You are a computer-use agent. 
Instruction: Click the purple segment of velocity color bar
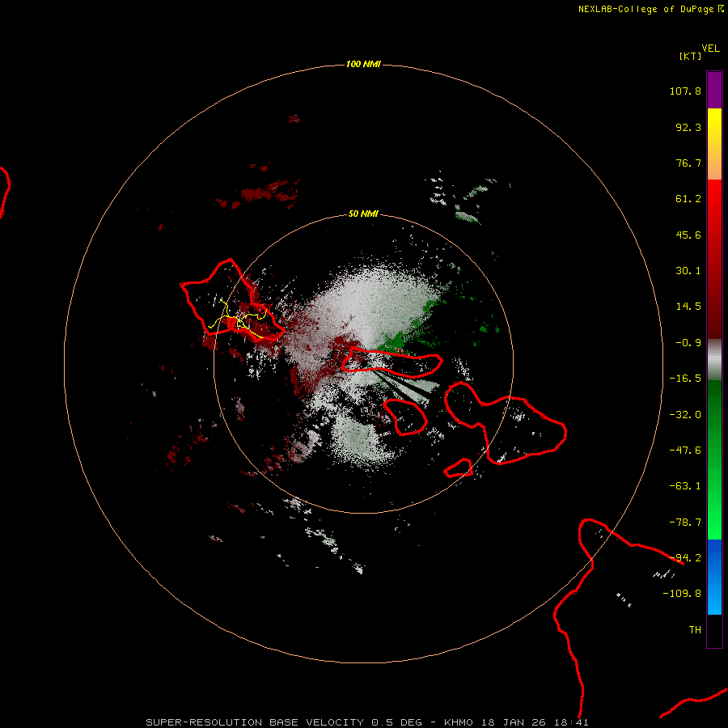(714, 90)
